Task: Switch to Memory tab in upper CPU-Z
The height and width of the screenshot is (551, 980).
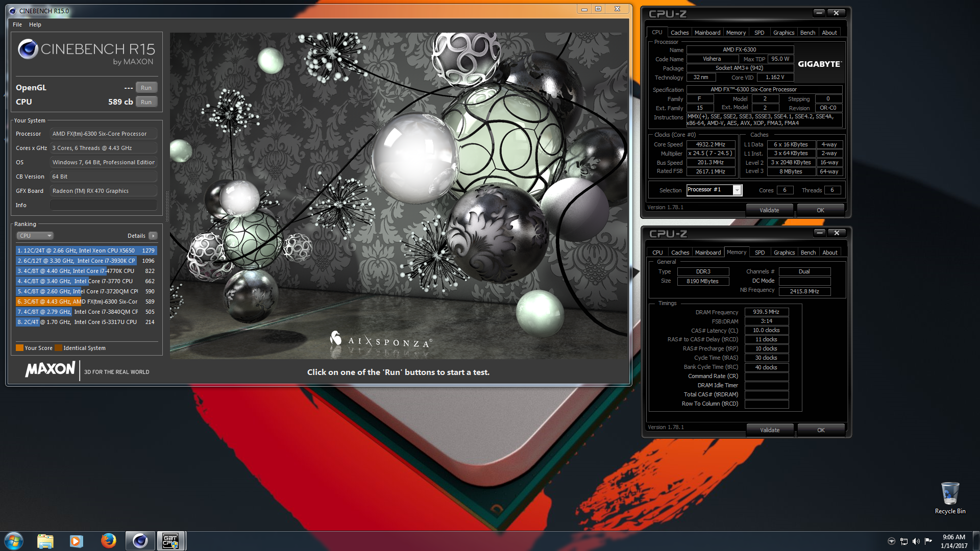Action: click(736, 33)
